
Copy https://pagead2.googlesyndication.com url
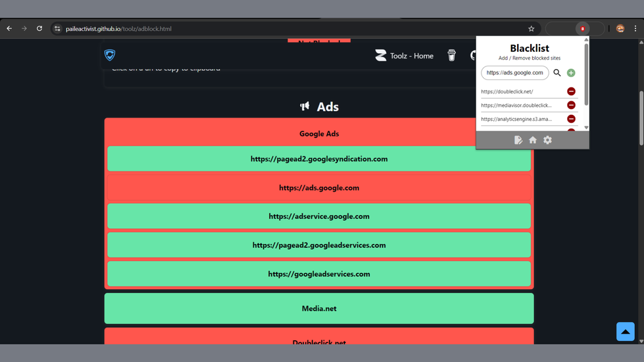coord(319,158)
